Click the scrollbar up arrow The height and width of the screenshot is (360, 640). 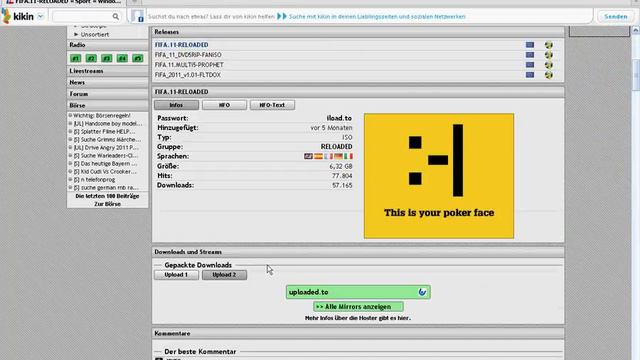(636, 30)
